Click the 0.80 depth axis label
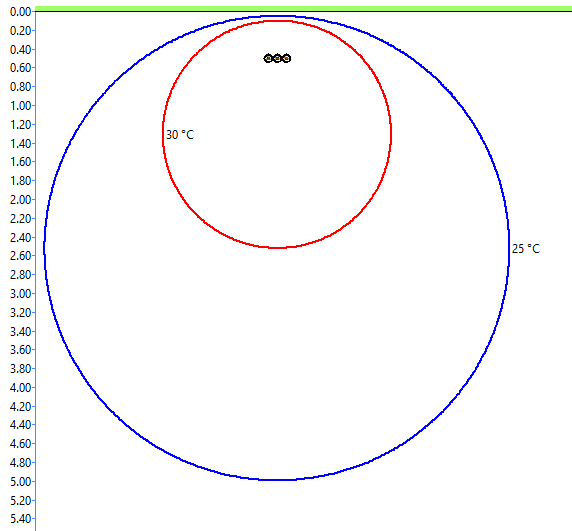This screenshot has width=572, height=531. point(20,87)
